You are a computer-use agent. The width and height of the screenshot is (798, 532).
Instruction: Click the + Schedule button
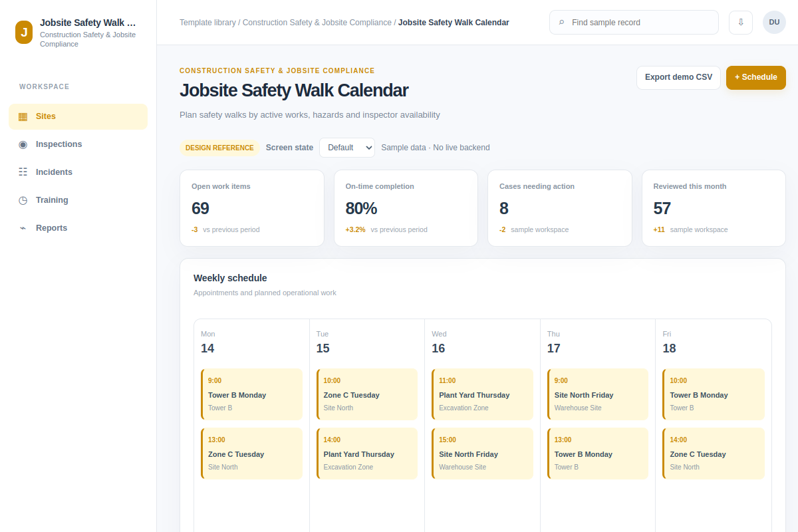756,77
